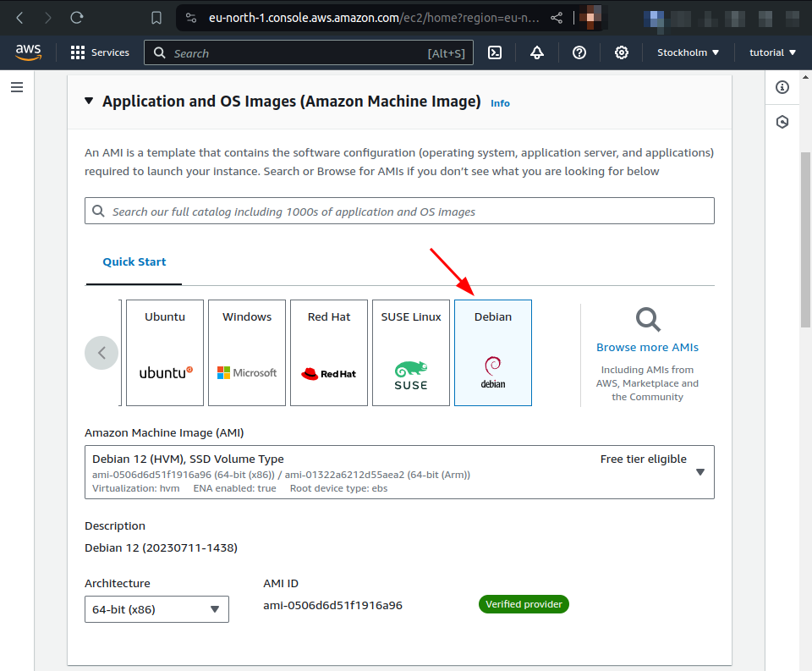Click the Info link beside the section header

click(500, 102)
